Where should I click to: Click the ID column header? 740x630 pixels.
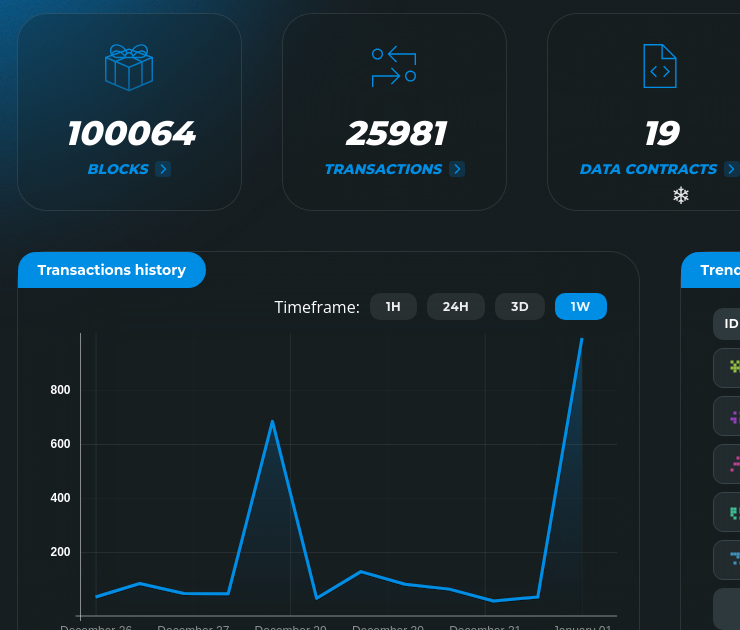(731, 324)
